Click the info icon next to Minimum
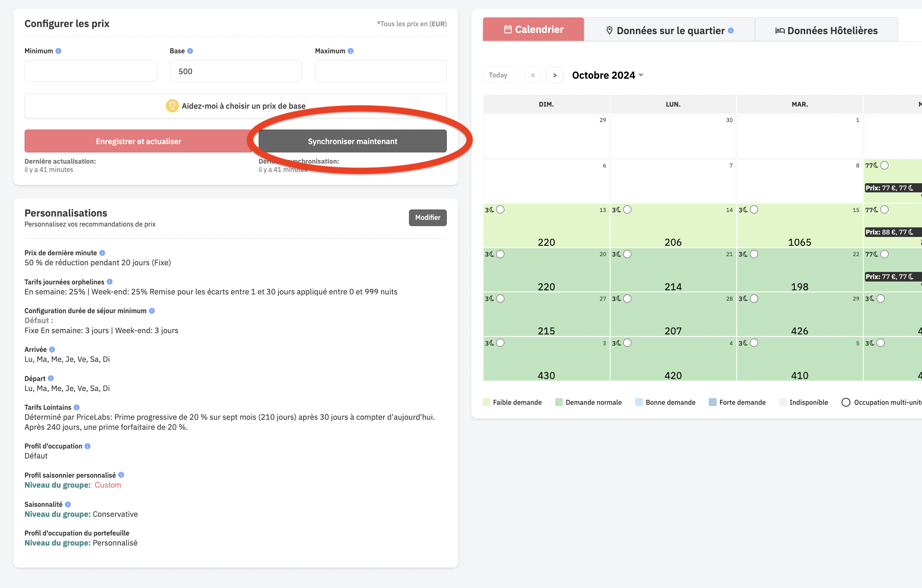This screenshot has height=588, width=922. (x=58, y=51)
